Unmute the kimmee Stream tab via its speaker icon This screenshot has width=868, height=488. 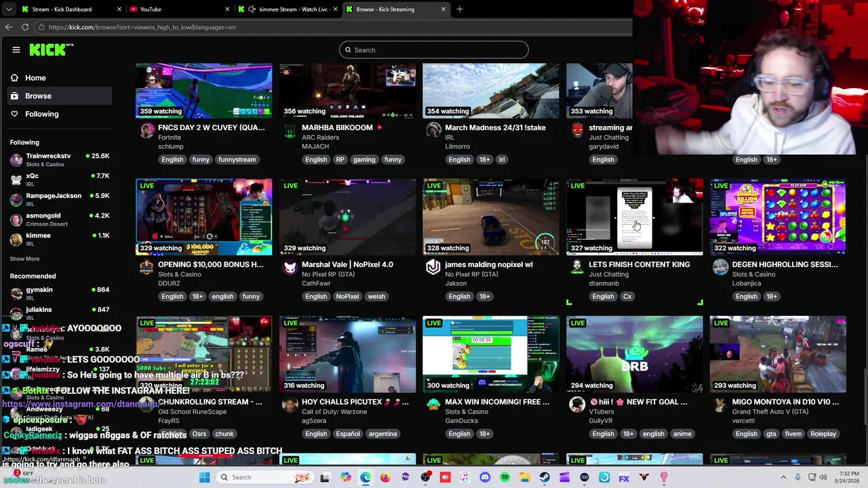coord(252,9)
